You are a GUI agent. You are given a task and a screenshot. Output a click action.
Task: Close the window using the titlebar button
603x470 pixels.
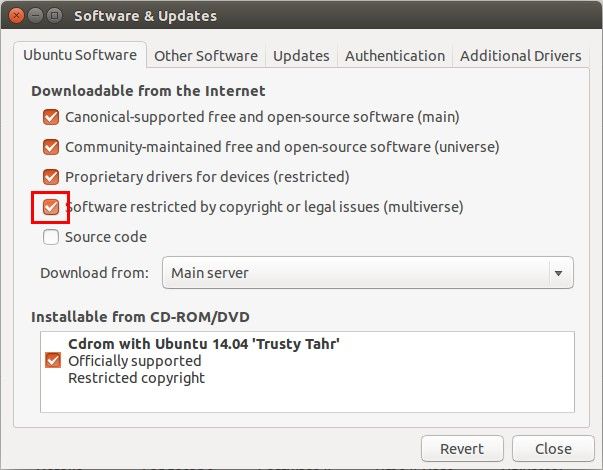point(15,16)
